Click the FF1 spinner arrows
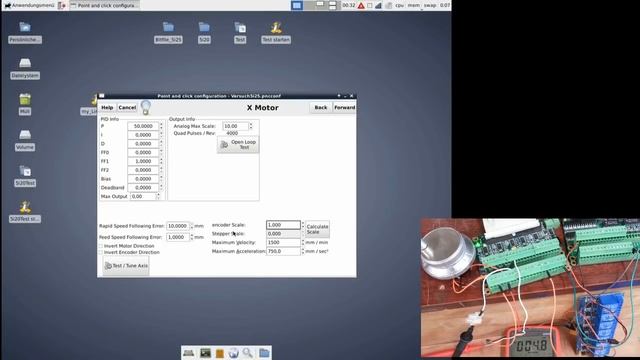The height and width of the screenshot is (360, 640). pyautogui.click(x=161, y=161)
